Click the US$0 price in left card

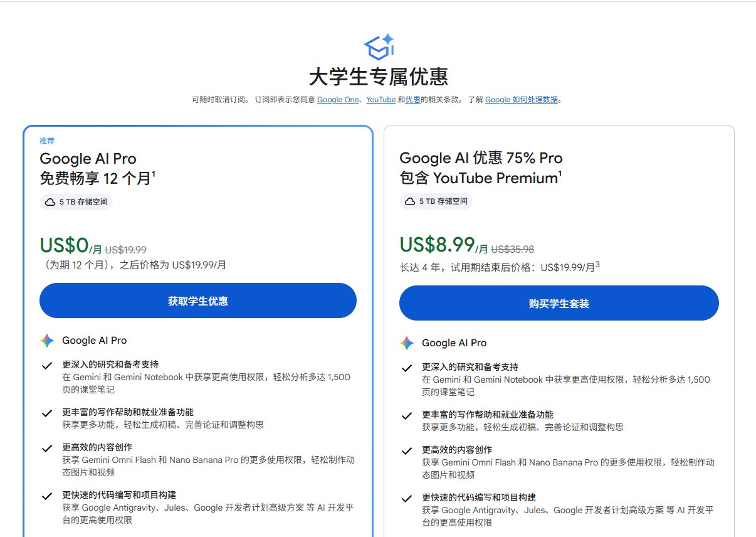pos(64,245)
